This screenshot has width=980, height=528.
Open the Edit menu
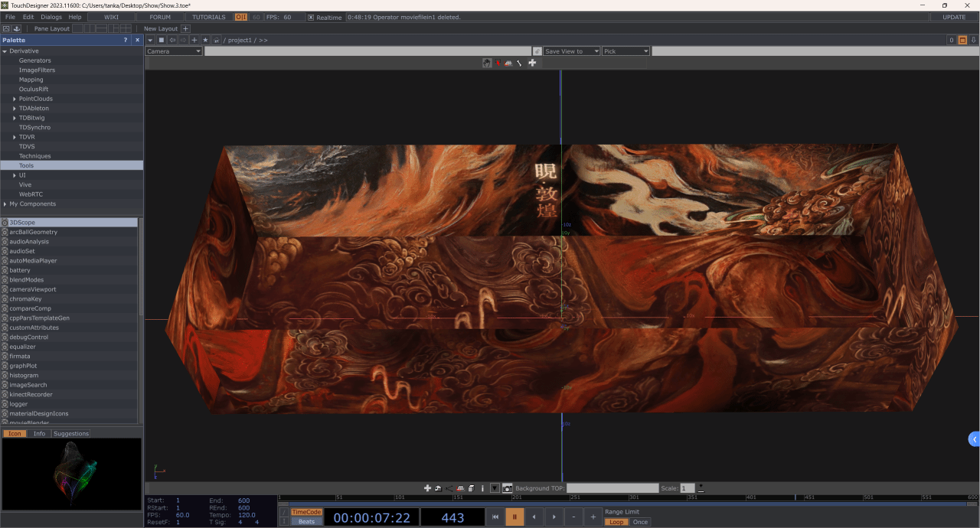28,17
